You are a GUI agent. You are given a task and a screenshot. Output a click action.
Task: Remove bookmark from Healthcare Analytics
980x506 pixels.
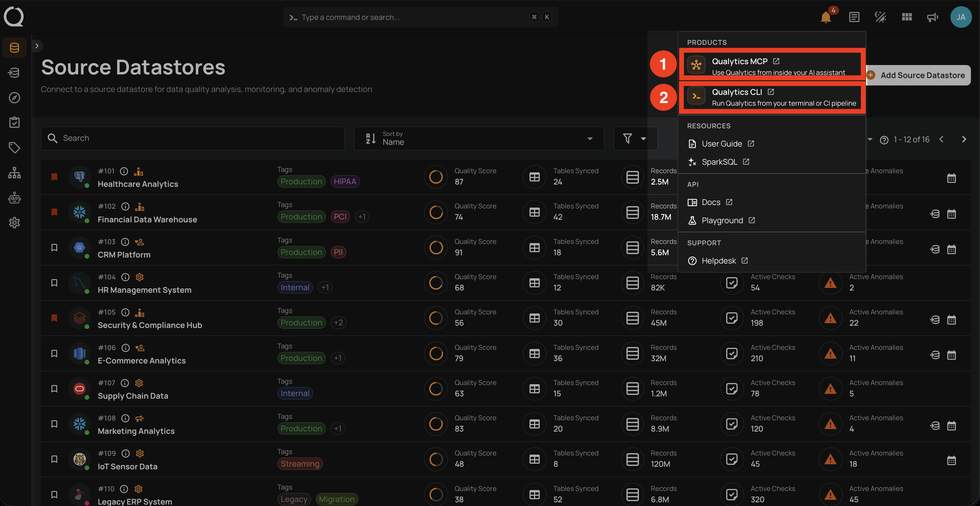point(54,177)
